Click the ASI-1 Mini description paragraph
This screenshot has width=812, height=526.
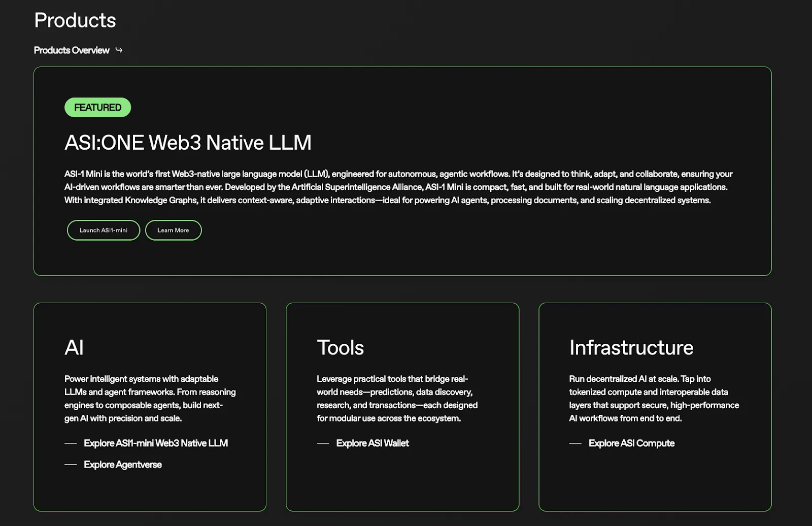(x=398, y=187)
